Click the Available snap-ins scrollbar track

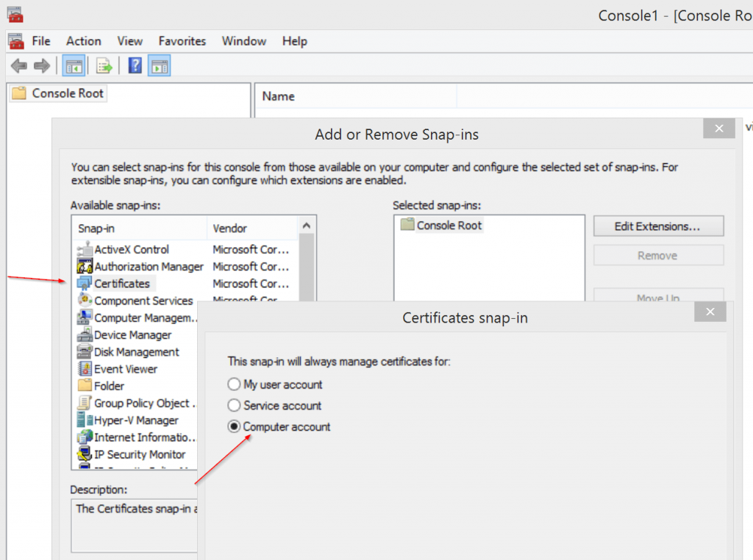pos(307,268)
